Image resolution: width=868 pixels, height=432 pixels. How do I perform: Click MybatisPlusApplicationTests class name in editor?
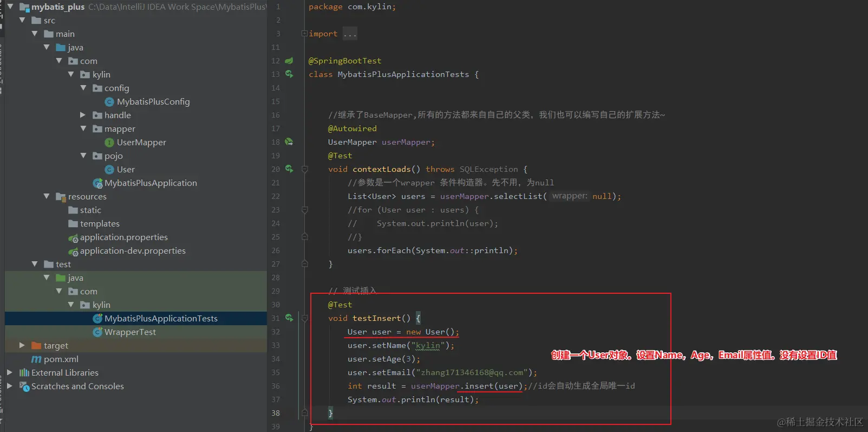403,74
